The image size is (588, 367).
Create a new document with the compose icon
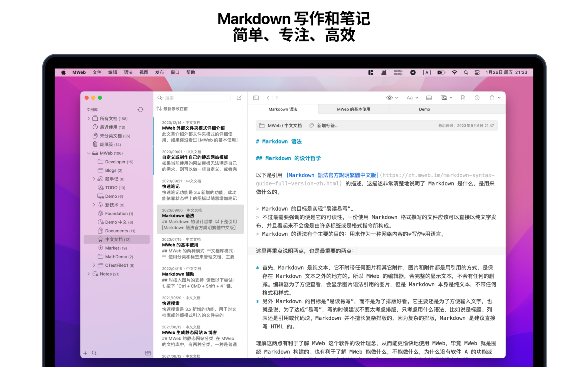pyautogui.click(x=239, y=98)
